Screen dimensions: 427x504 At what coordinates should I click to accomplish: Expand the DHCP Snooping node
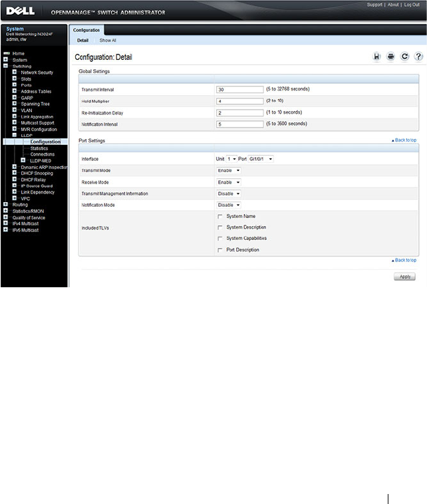pos(15,173)
